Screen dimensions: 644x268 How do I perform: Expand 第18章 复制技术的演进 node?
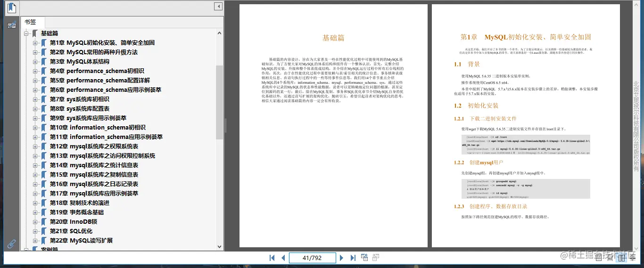(35, 203)
